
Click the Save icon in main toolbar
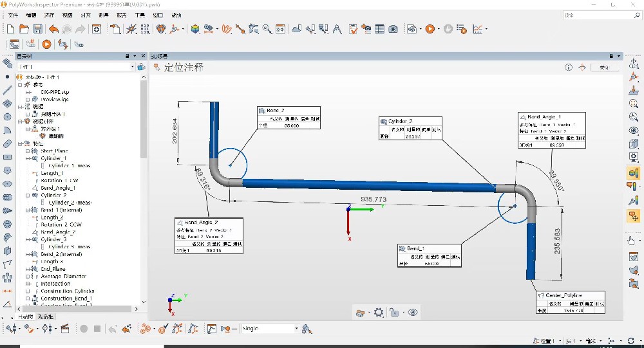(37, 29)
